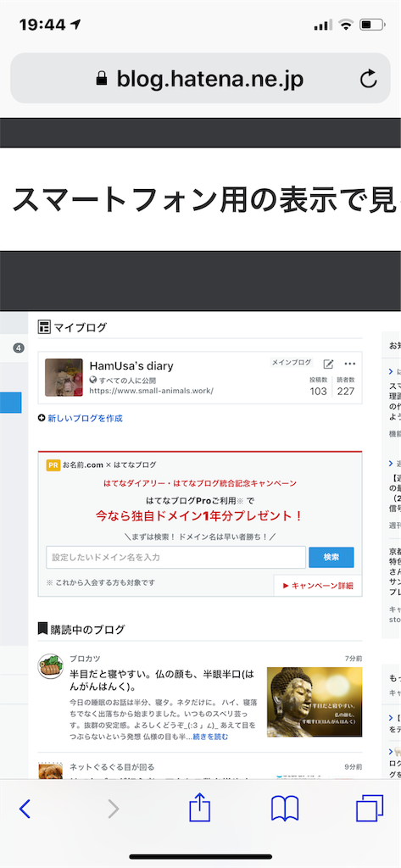Click the マイブログ heading icon

coord(44,327)
